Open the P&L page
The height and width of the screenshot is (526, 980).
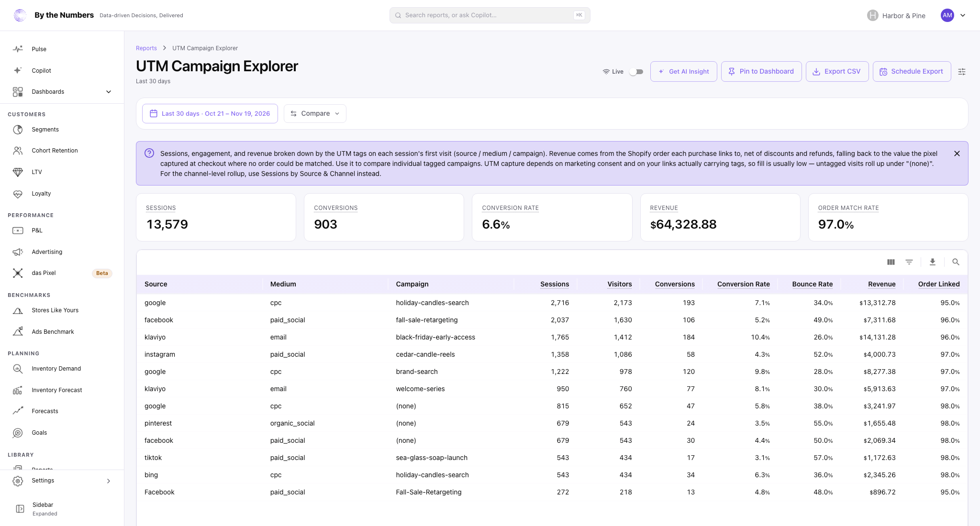(62, 230)
